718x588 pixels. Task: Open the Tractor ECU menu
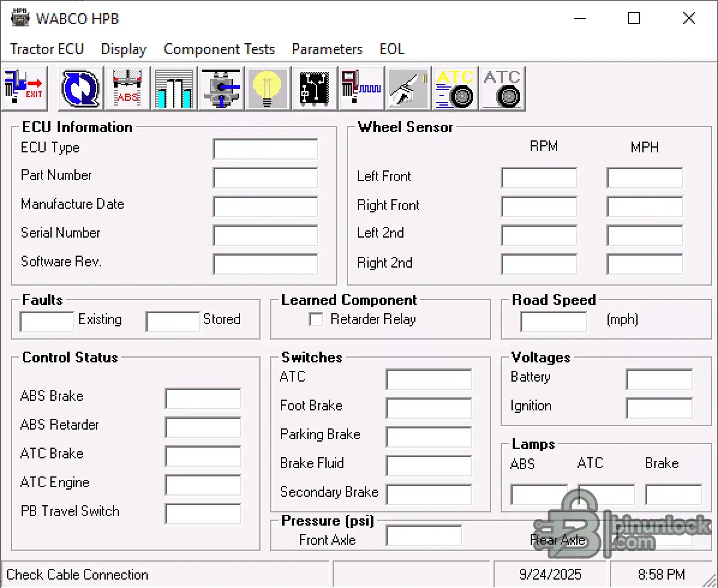point(47,49)
